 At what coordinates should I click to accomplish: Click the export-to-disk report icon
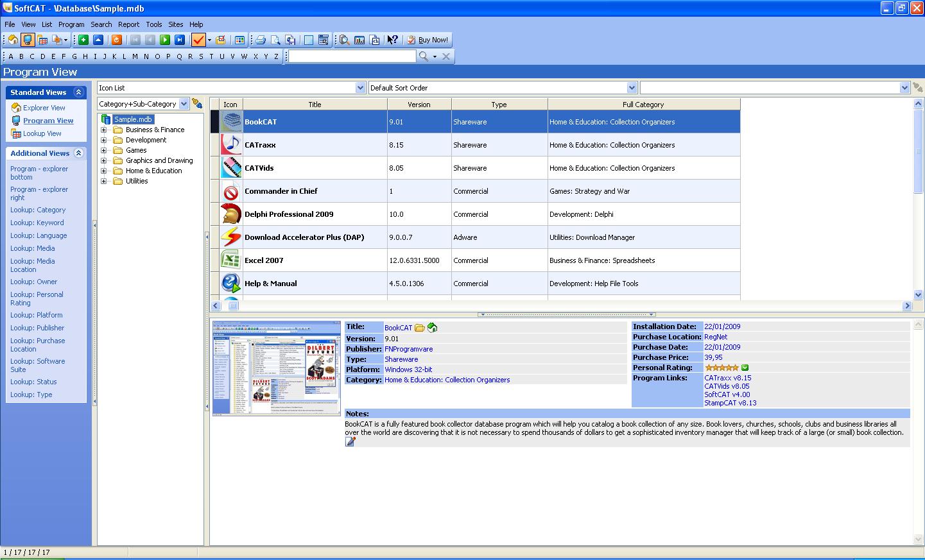[x=291, y=40]
